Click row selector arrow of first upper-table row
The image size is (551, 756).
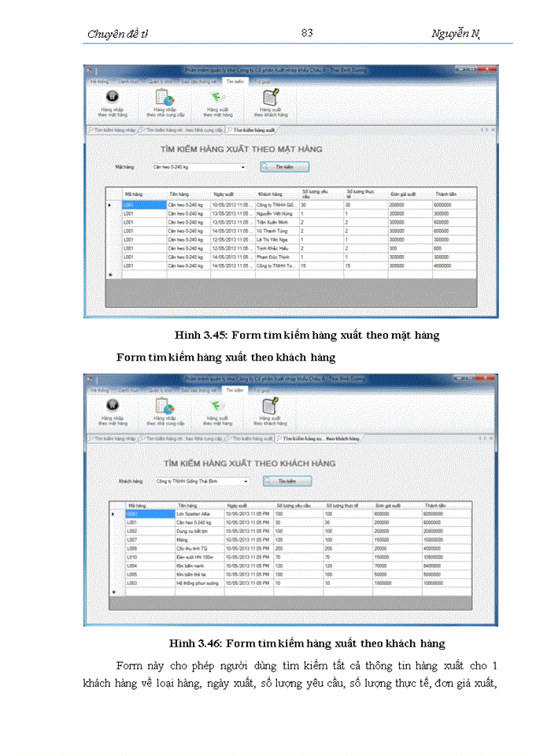click(110, 205)
